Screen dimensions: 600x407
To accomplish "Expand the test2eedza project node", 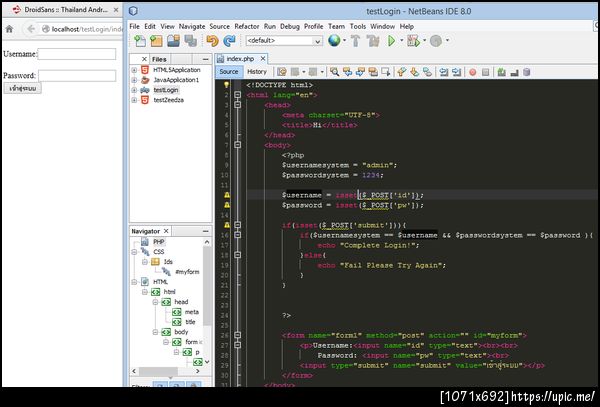I will pos(134,100).
